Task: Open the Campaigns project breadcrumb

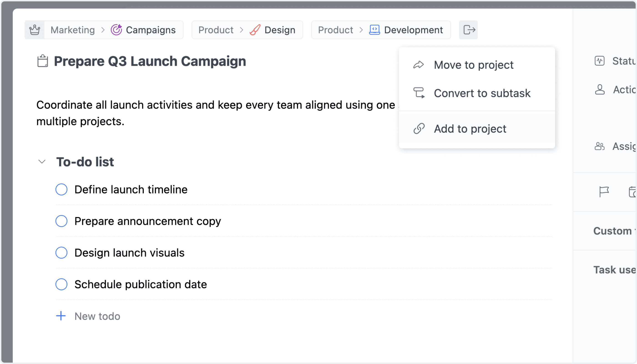Action: (x=151, y=30)
